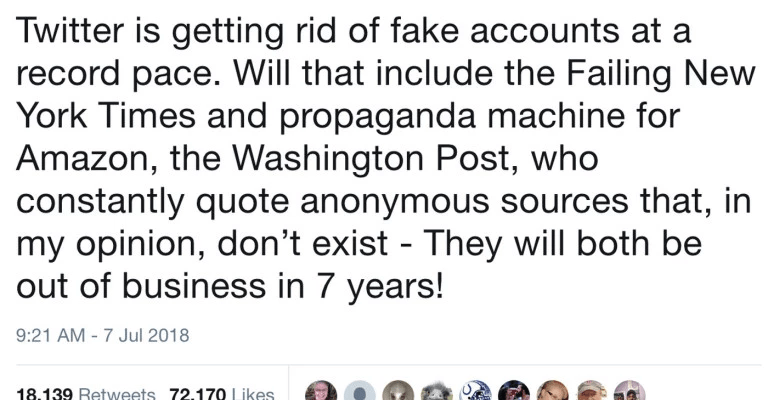Select the fourth avatar in the likers row
The height and width of the screenshot is (400, 768).
click(436, 392)
